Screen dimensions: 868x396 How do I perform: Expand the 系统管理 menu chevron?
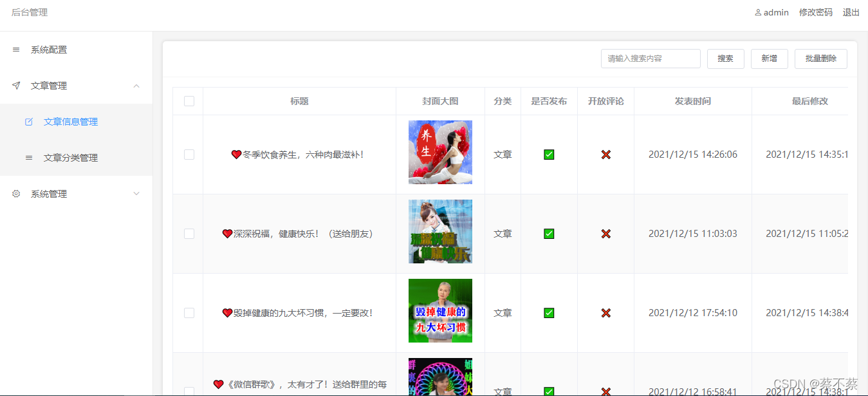tap(136, 194)
